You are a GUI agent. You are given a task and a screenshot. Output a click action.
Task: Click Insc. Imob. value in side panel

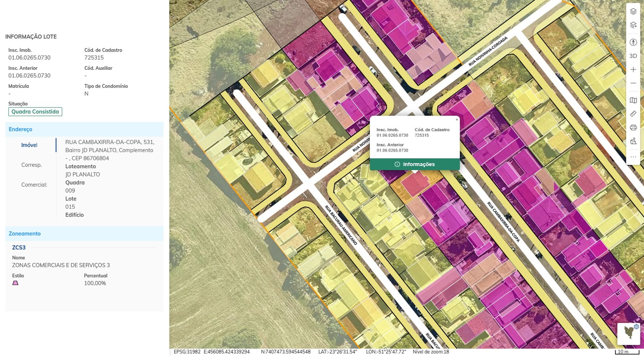30,58
